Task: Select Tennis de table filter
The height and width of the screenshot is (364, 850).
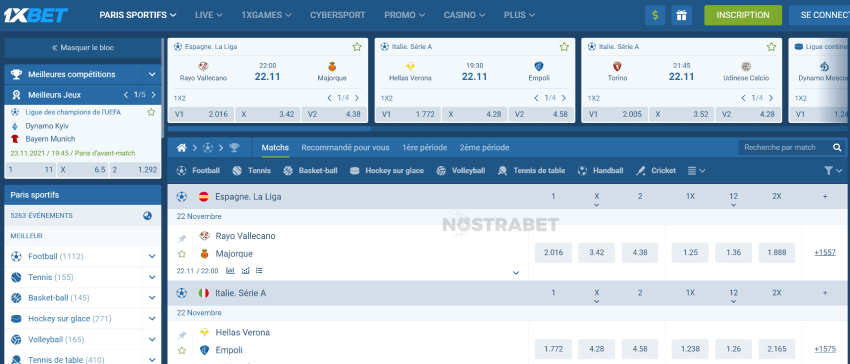Action: click(x=531, y=170)
